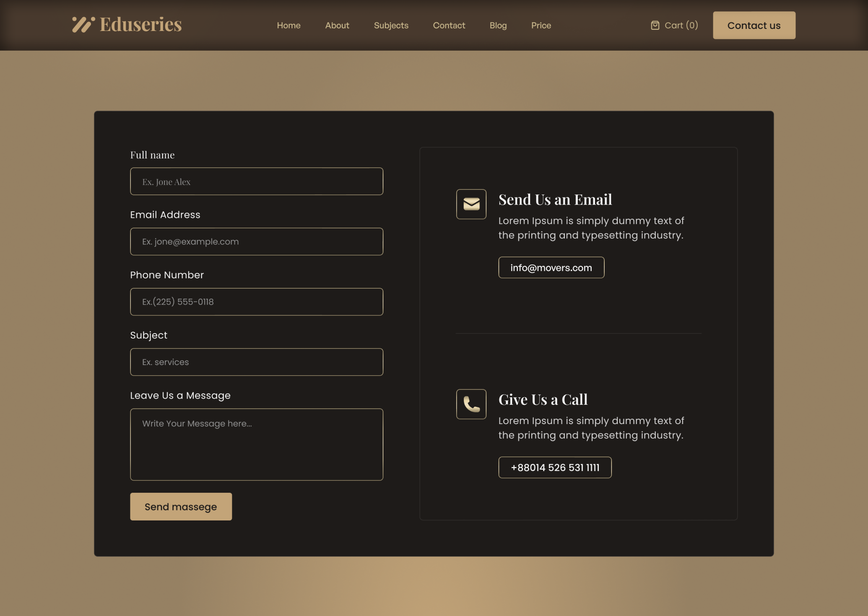This screenshot has width=868, height=616.
Task: Click into the Email Address field
Action: (x=256, y=242)
